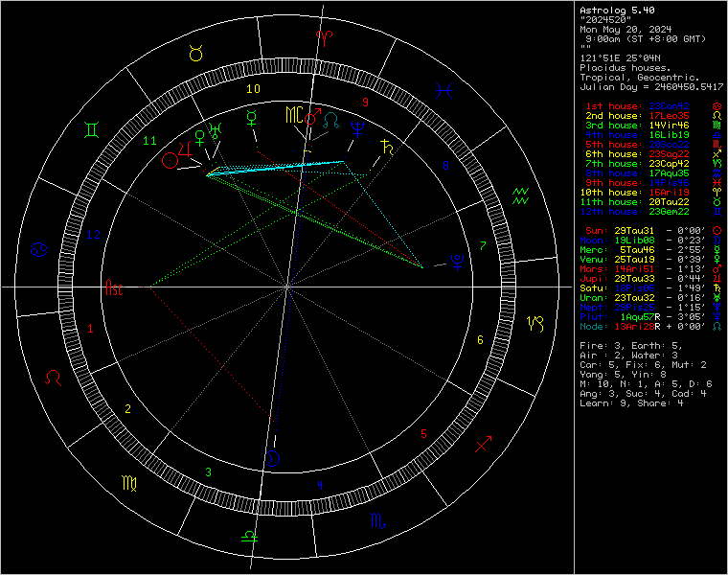Click the 'Car: 5, Fix: 6, Mut: 2' line

643,365
